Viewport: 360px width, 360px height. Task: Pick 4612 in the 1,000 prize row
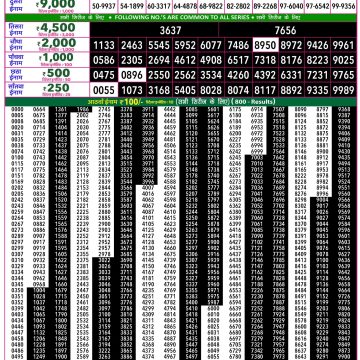pos(185,60)
